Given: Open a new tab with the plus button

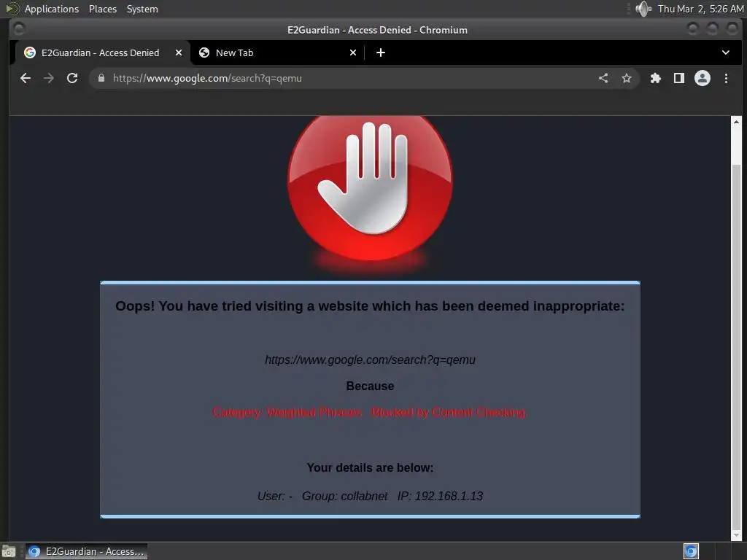Looking at the screenshot, I should [381, 52].
